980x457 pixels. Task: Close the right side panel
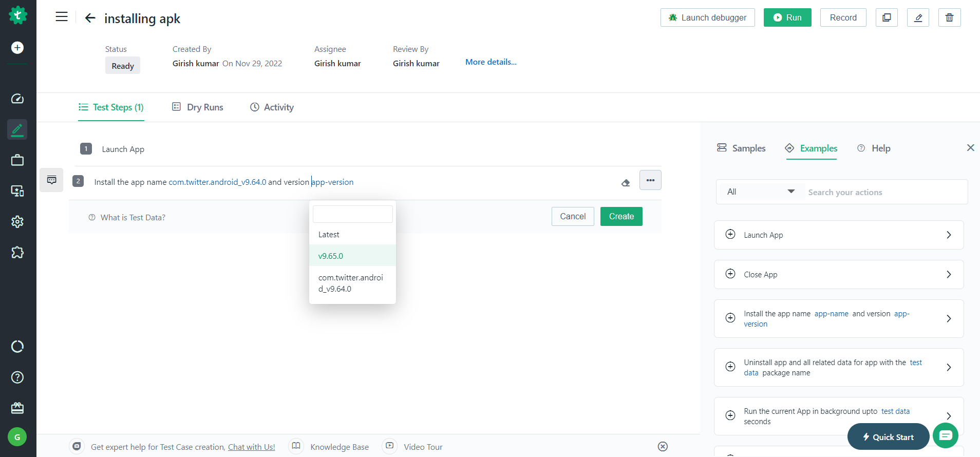(971, 148)
